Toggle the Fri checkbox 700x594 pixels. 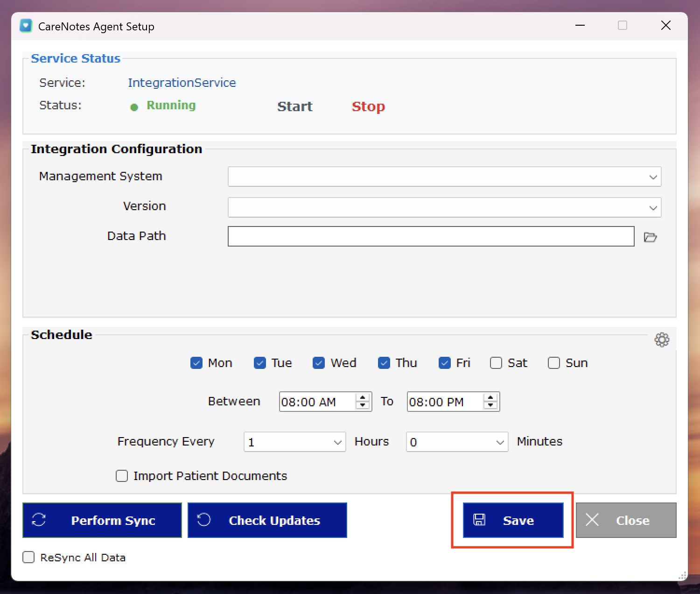point(445,363)
